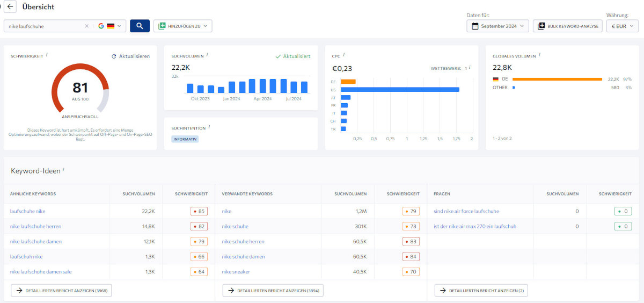Click search volume 1,2M for nike
This screenshot has height=303, width=644.
[361, 211]
